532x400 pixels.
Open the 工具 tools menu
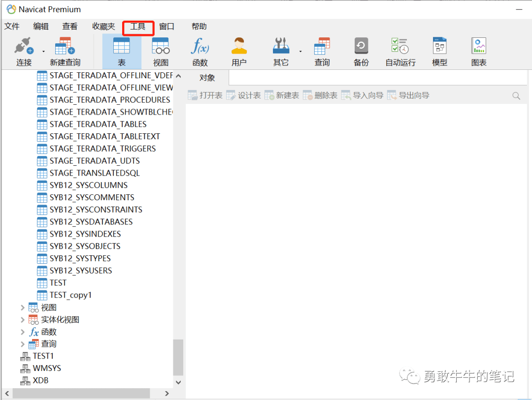[x=138, y=27]
